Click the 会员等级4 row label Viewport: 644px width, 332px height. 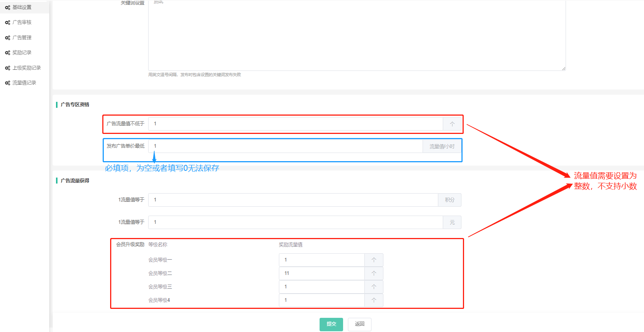(159, 300)
